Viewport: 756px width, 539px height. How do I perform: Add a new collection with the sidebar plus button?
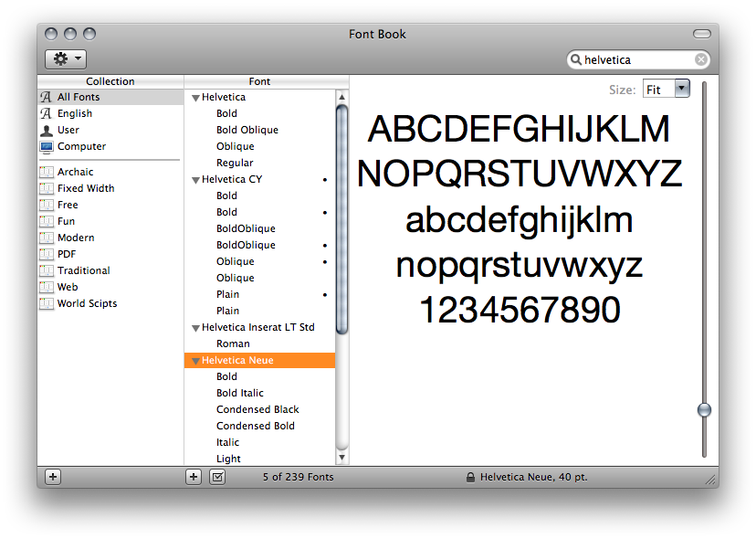point(52,476)
